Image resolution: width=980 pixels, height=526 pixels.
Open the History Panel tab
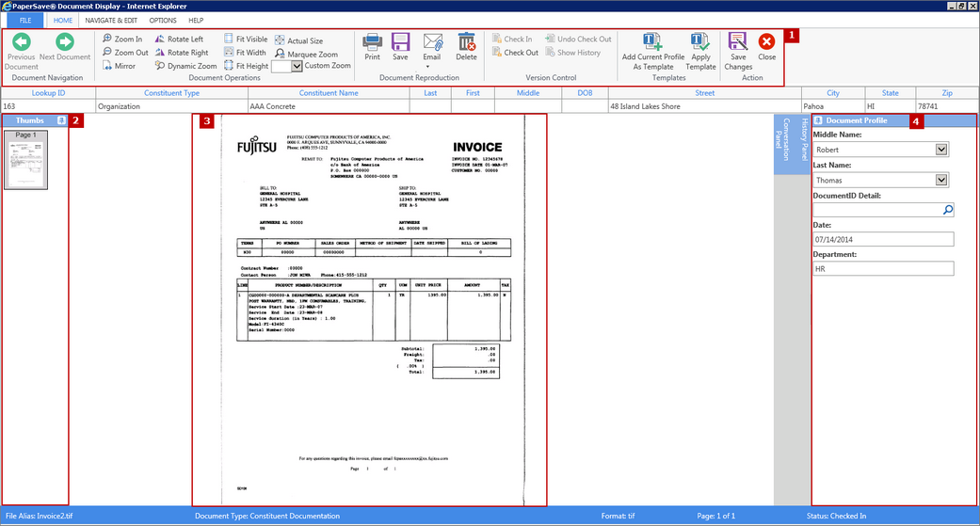click(804, 138)
